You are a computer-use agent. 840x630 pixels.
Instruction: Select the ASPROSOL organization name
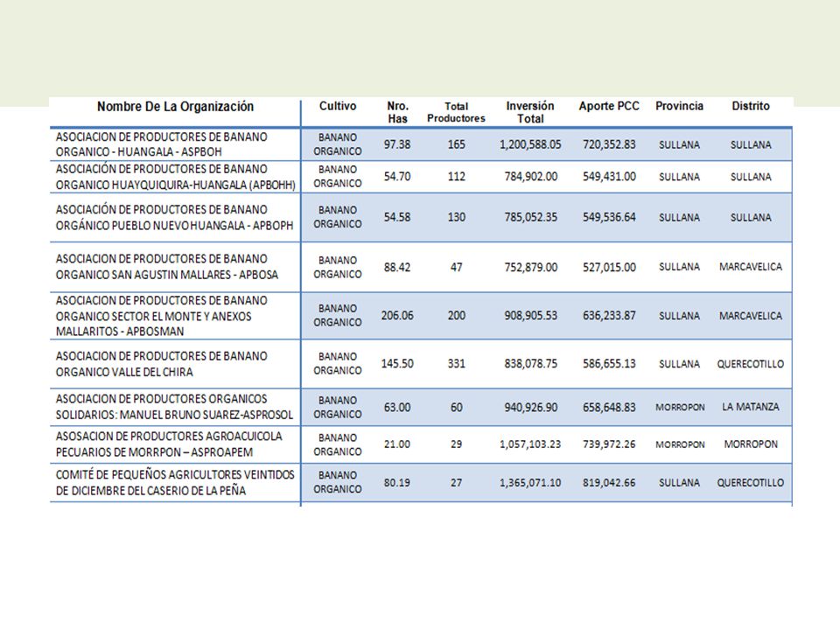click(x=175, y=407)
